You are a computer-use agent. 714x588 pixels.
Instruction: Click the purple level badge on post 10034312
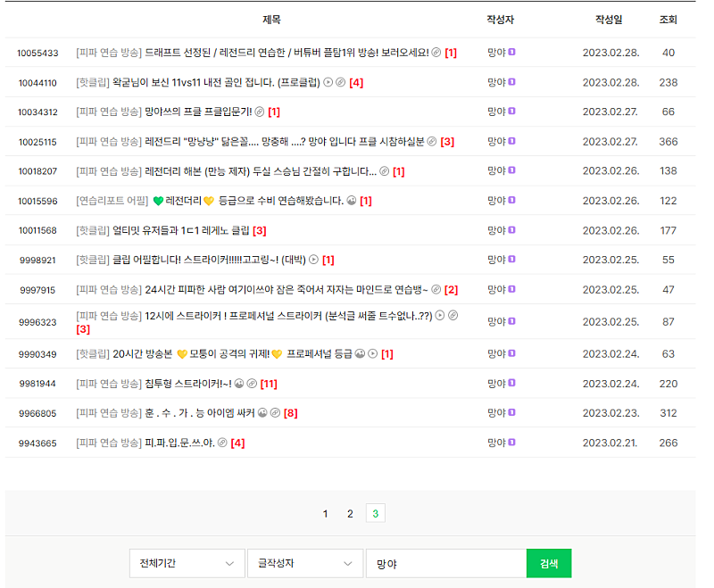[512, 112]
